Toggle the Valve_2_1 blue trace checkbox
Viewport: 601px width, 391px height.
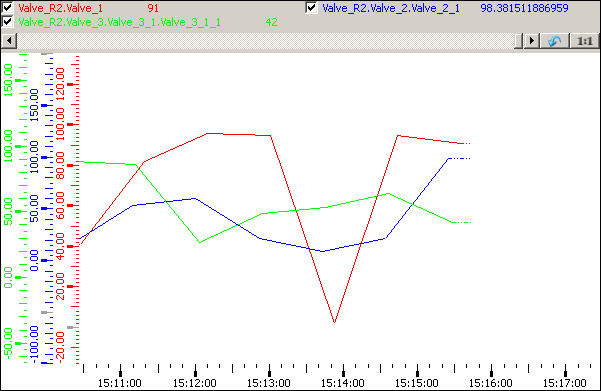click(x=312, y=8)
